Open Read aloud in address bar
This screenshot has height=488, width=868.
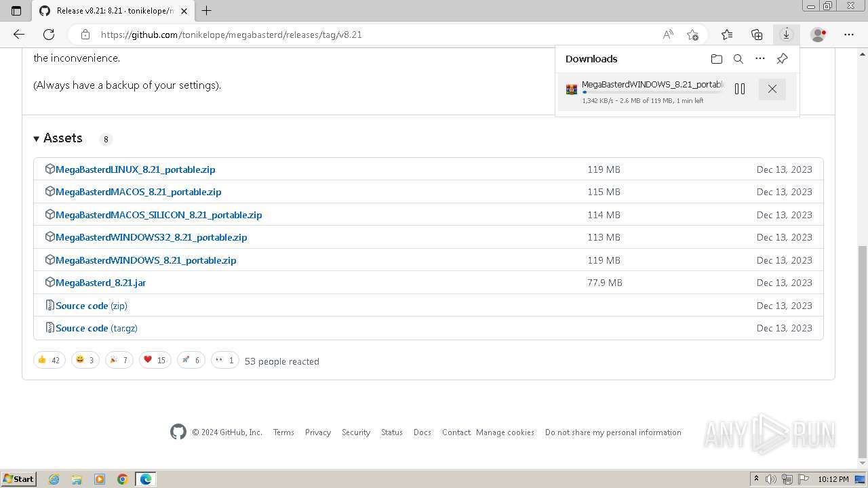(668, 35)
